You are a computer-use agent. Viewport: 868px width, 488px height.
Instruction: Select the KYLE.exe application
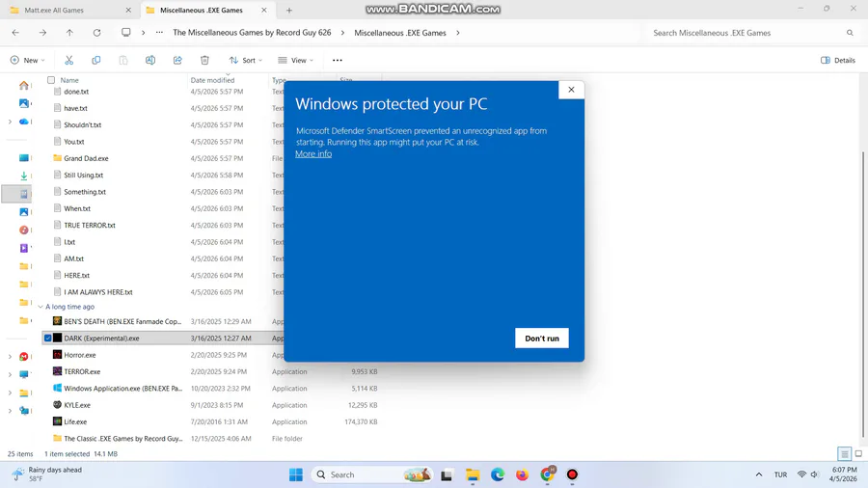tap(77, 405)
